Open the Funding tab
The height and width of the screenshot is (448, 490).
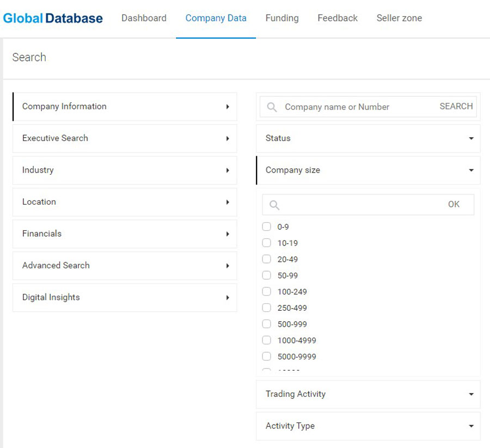(282, 18)
